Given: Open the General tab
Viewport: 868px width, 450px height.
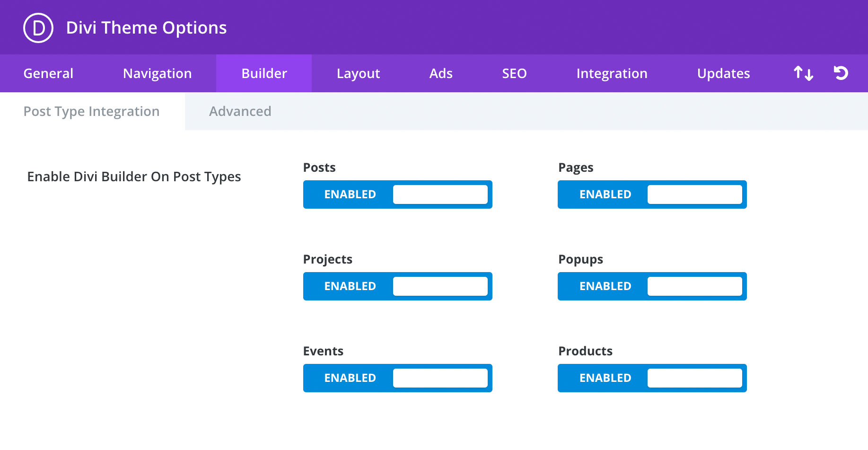Looking at the screenshot, I should coord(48,73).
